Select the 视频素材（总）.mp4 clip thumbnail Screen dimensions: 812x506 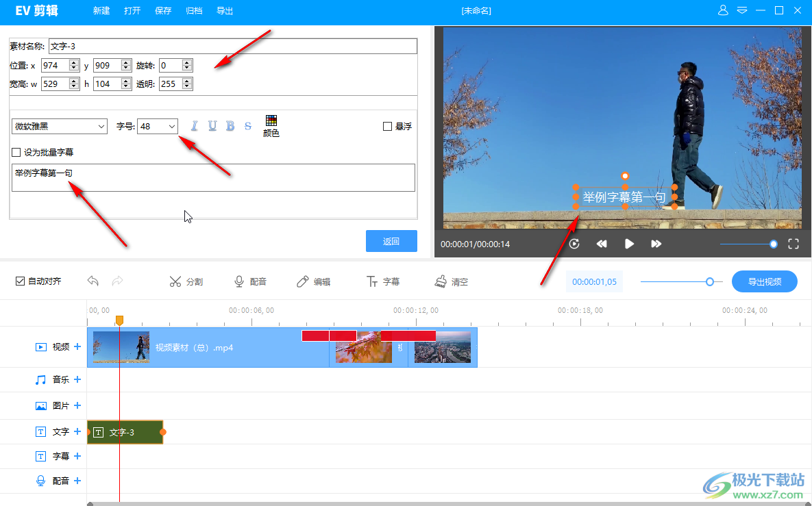(x=121, y=347)
